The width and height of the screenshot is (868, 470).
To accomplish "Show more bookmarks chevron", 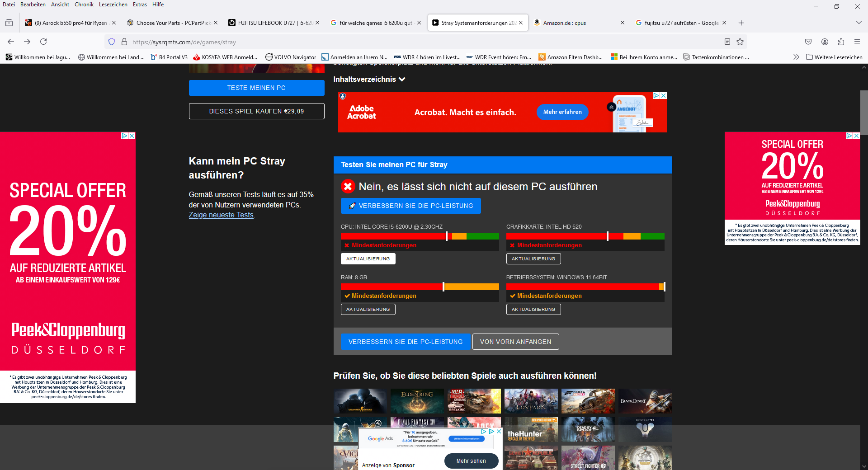I will [x=796, y=57].
